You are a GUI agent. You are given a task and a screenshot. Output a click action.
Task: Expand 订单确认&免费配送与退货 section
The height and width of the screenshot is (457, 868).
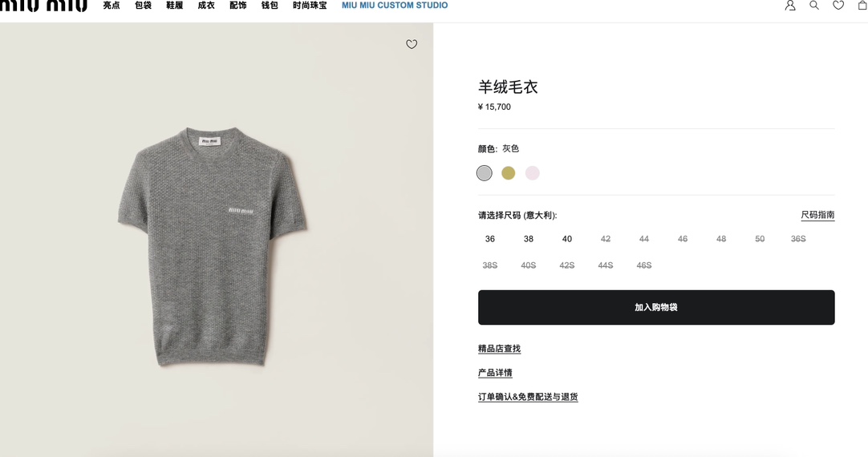(x=528, y=397)
